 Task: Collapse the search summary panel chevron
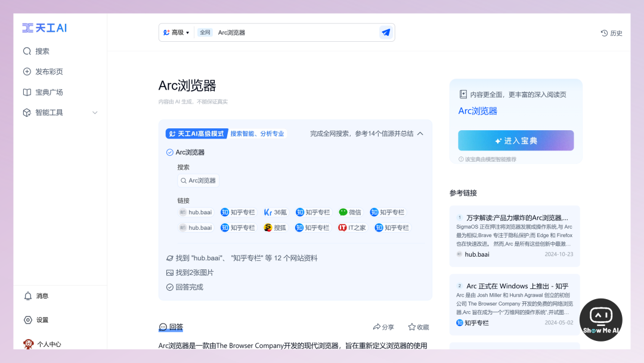(x=420, y=134)
